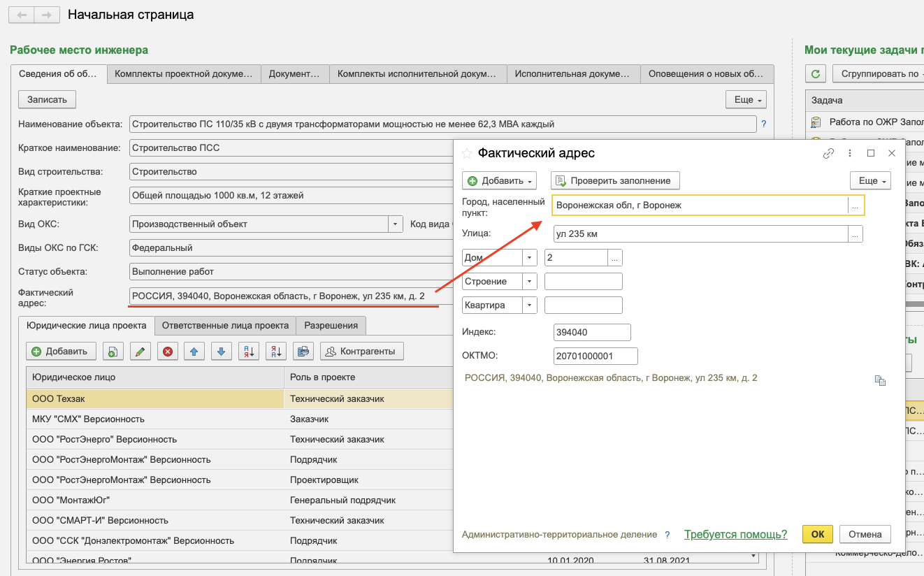
Task: Click copy-row icon in legal entities toolbar
Action: (x=113, y=351)
